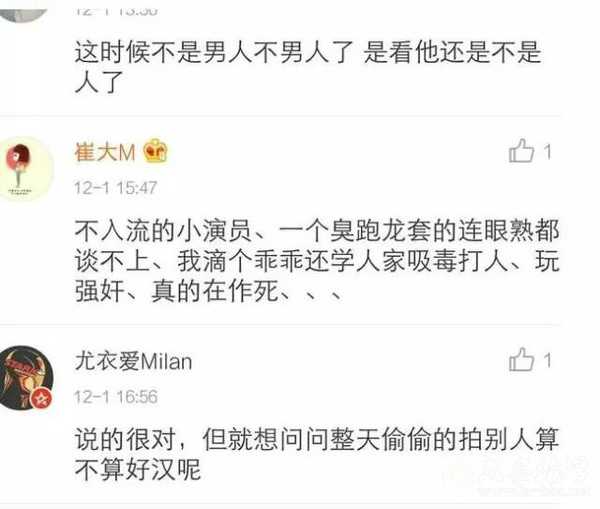The height and width of the screenshot is (509, 600).
Task: Select the comment starting 说的很对
Action: [317, 454]
